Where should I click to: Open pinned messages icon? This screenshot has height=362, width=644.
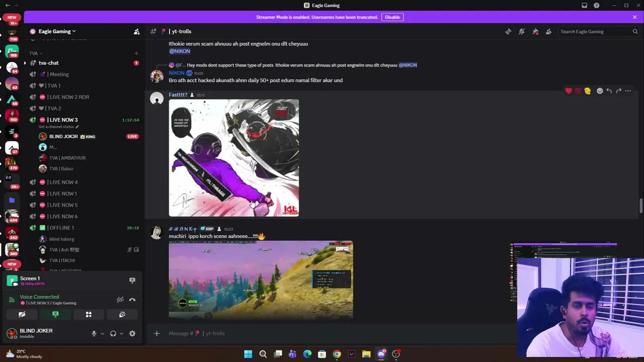(x=535, y=31)
